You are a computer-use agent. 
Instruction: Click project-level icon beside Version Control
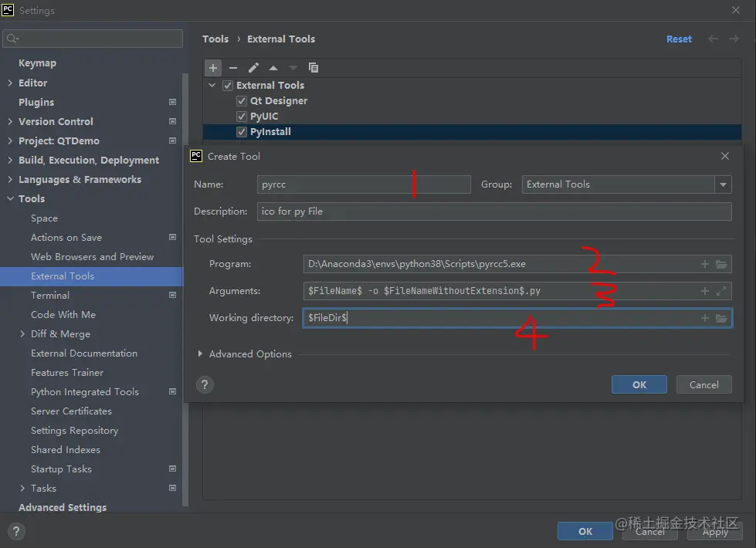click(x=173, y=121)
